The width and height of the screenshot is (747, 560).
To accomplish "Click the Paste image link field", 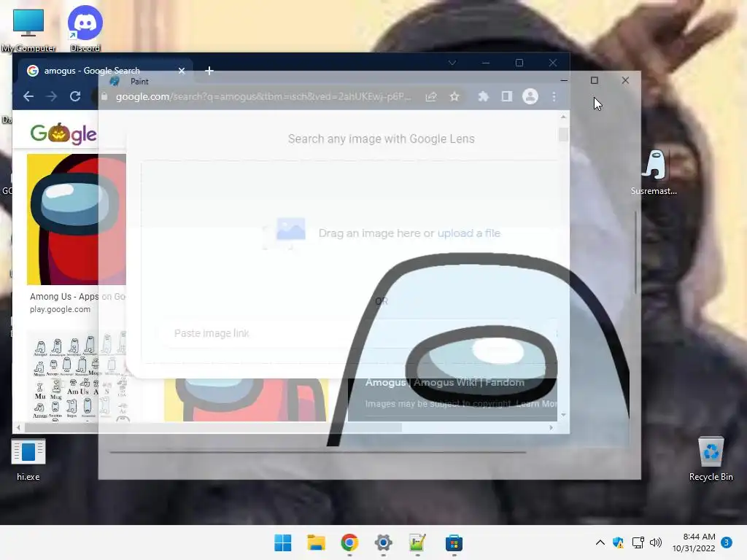I will [x=357, y=333].
